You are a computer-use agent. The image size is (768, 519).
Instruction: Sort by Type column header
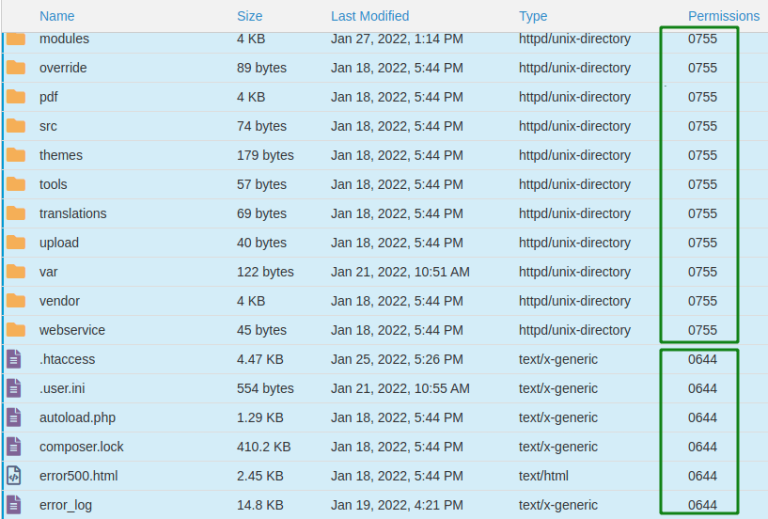[x=533, y=16]
